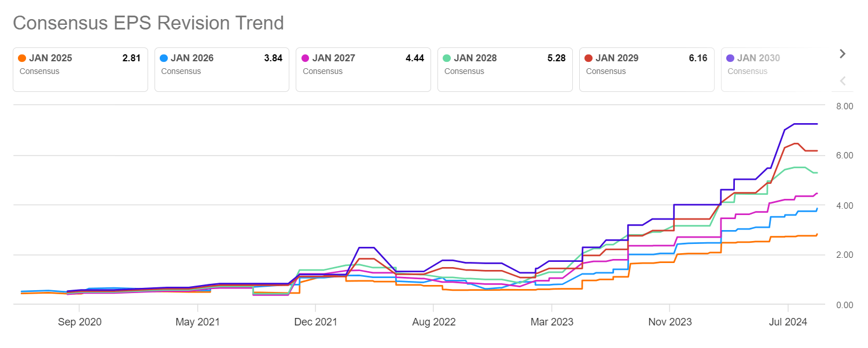Toggle the JAN 2027 consensus series card
The width and height of the screenshot is (868, 348).
(363, 69)
